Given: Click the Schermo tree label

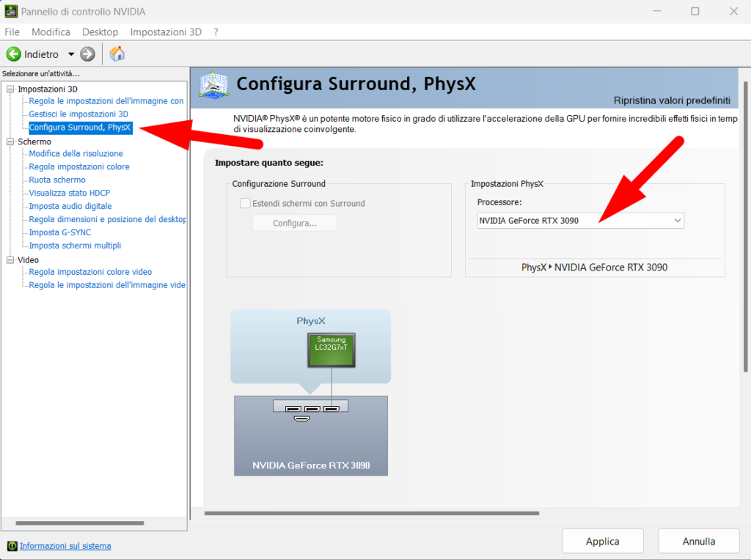Looking at the screenshot, I should [34, 141].
